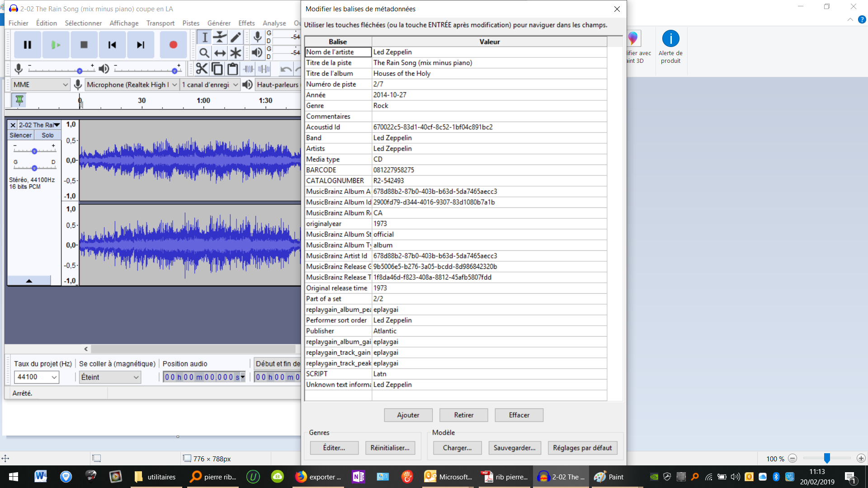
Task: Click the Effacer button
Action: tap(519, 415)
